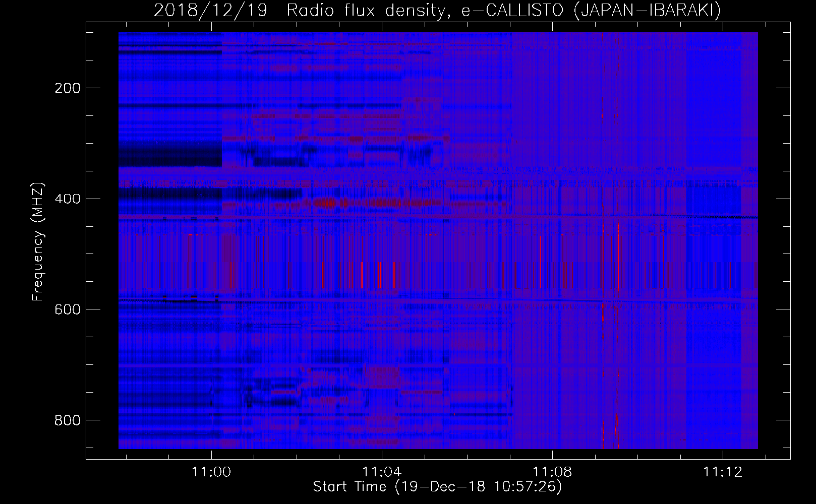Click the plot title 'Radio flux density, e-CALLISTO (JAPAN-IBARAKI)'
This screenshot has width=816, height=504.
(504, 11)
